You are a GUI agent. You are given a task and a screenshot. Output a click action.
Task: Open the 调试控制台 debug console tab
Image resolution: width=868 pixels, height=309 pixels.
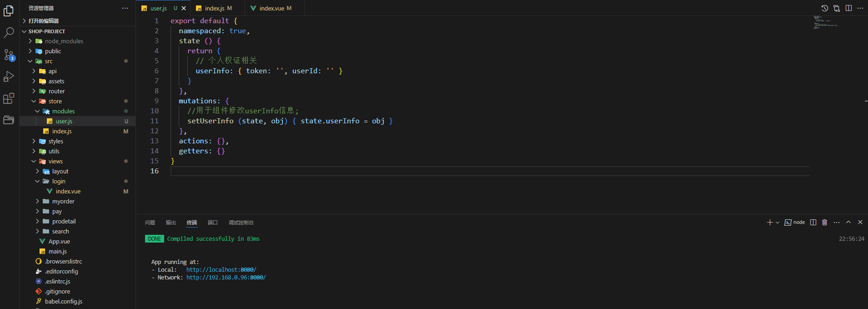[x=241, y=223]
